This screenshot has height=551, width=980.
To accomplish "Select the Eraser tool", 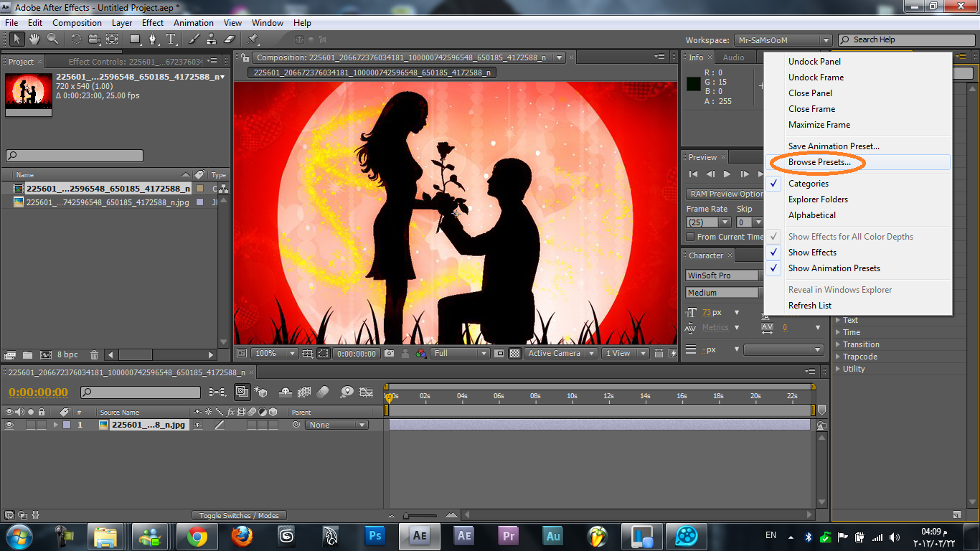I will tap(230, 39).
